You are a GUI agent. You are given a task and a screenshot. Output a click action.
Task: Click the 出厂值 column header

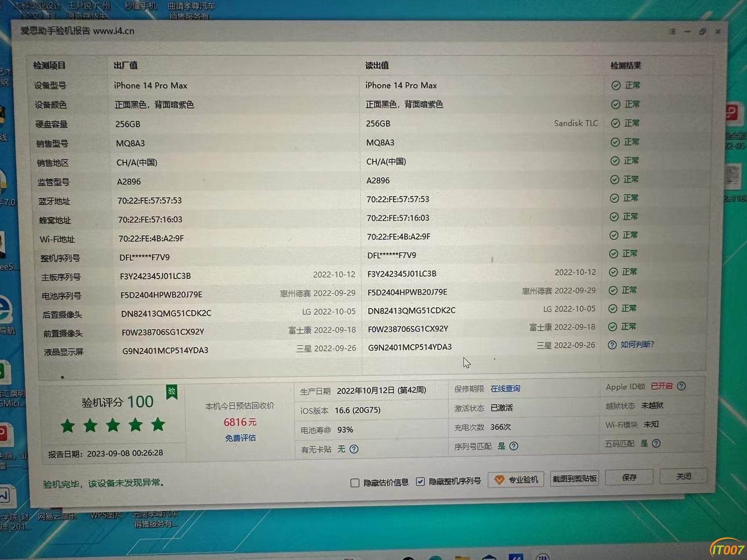126,65
